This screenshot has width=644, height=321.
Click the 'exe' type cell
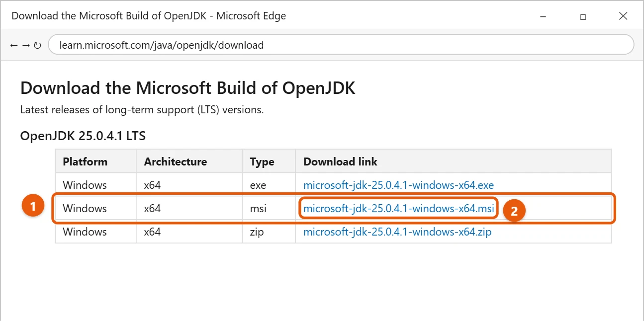tap(269, 185)
